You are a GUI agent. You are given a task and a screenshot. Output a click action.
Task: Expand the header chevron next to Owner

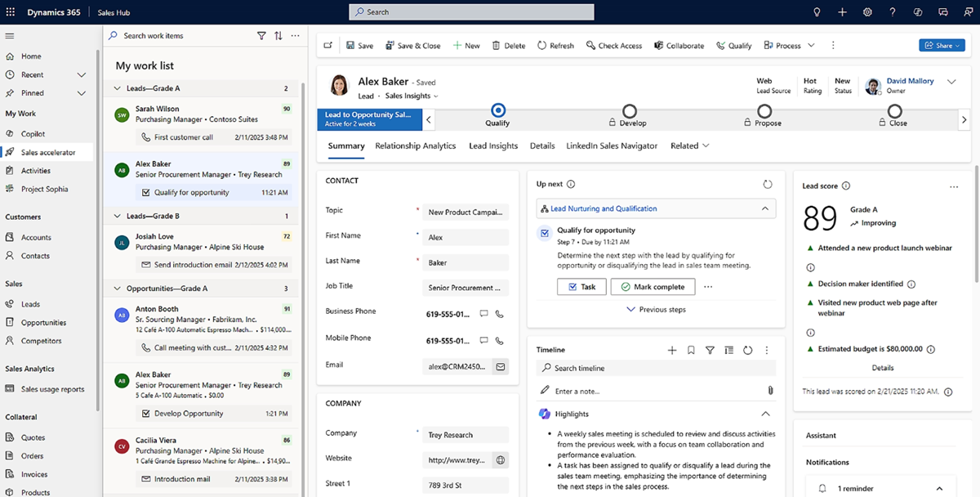tap(951, 82)
